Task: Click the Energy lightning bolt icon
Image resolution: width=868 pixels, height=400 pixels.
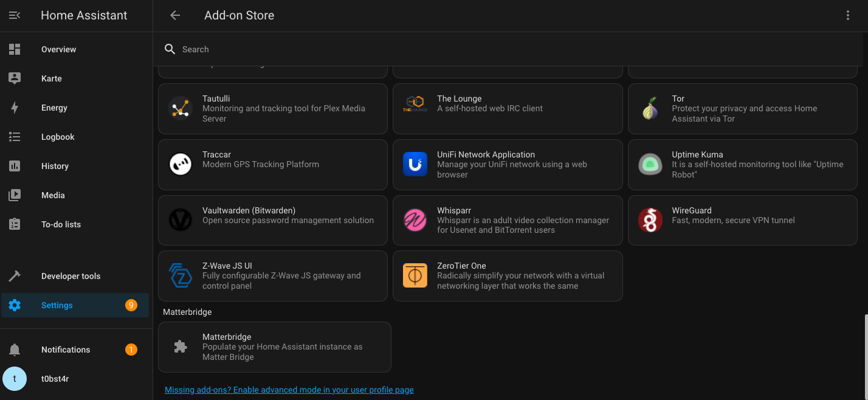Action: tap(15, 108)
